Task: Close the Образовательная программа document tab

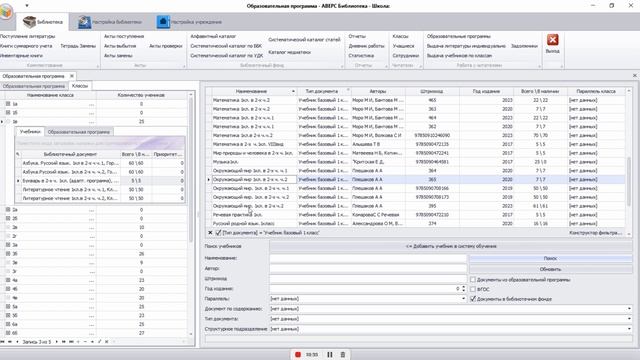Action: [x=71, y=76]
